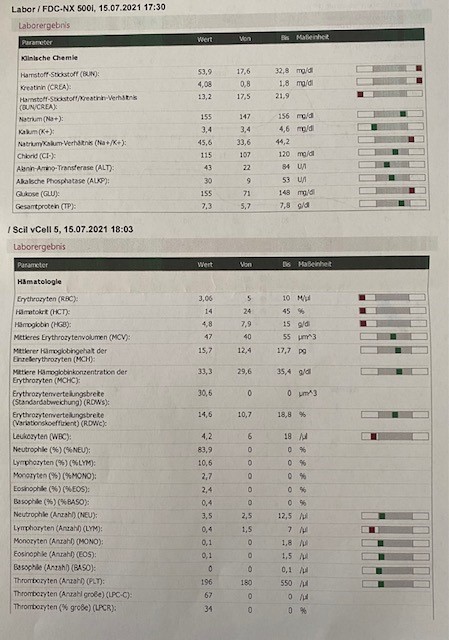The height and width of the screenshot is (640, 449).
Task: Click the first table's Parameter column header
Action: (37, 42)
